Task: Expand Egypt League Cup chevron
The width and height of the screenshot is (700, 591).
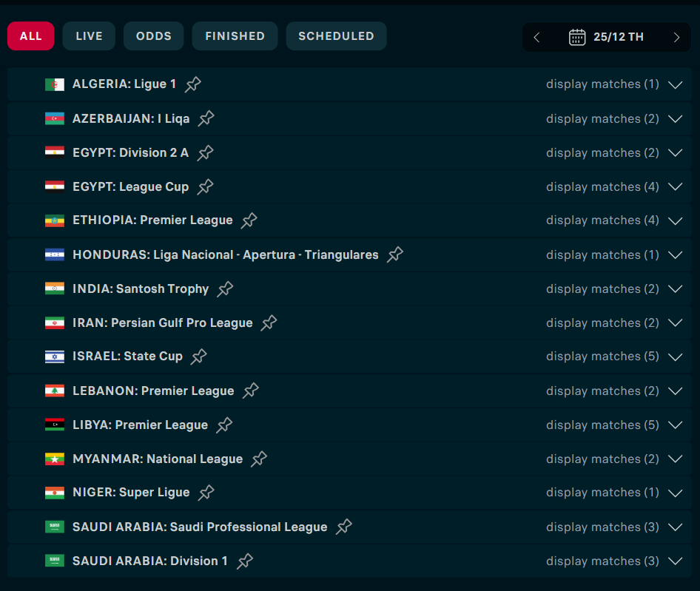Action: click(676, 186)
